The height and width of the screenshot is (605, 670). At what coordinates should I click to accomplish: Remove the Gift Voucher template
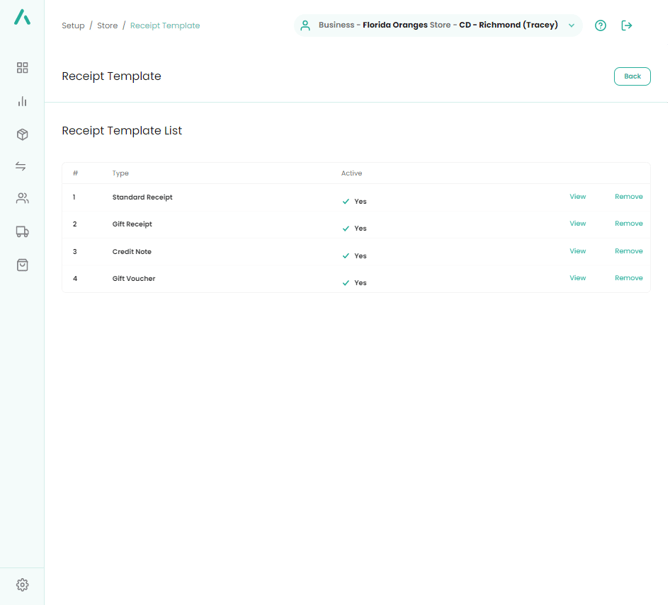[x=628, y=278]
